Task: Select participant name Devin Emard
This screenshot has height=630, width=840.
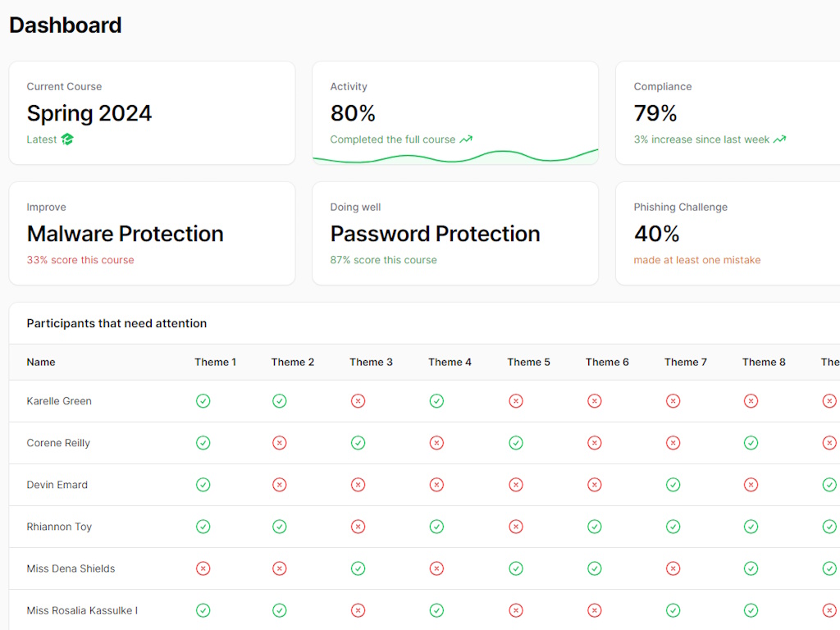Action: click(x=57, y=485)
